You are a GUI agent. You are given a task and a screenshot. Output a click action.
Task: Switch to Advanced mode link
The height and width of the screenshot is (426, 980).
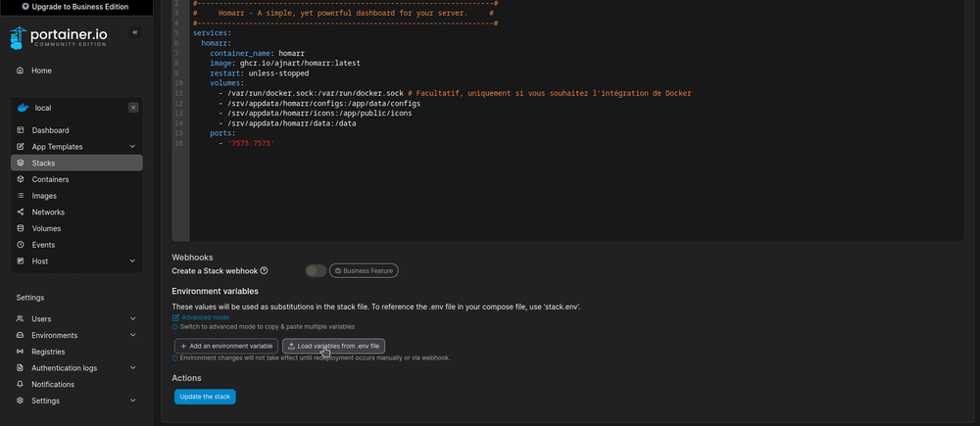200,317
